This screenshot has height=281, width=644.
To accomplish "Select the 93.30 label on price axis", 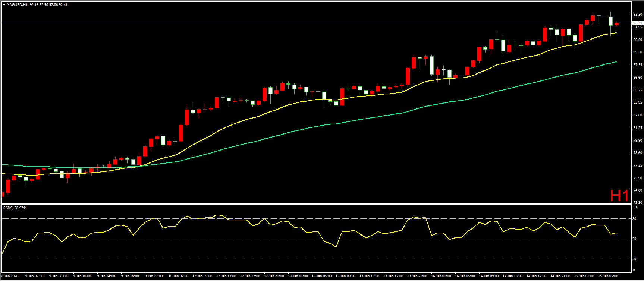I will (638, 15).
